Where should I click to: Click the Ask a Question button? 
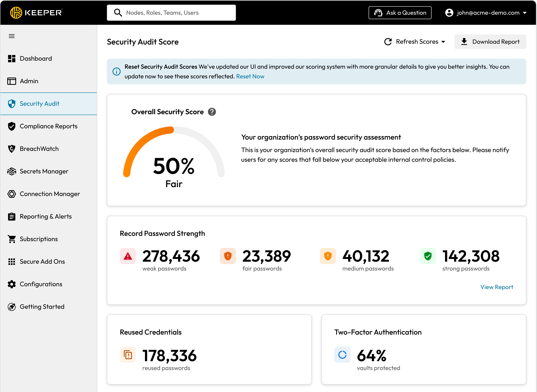(400, 12)
